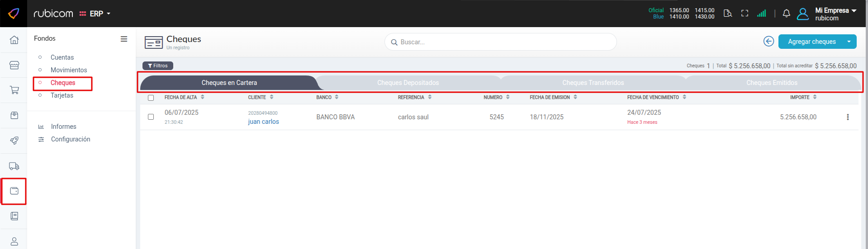Click the shopping cart sidebar icon

tap(14, 90)
